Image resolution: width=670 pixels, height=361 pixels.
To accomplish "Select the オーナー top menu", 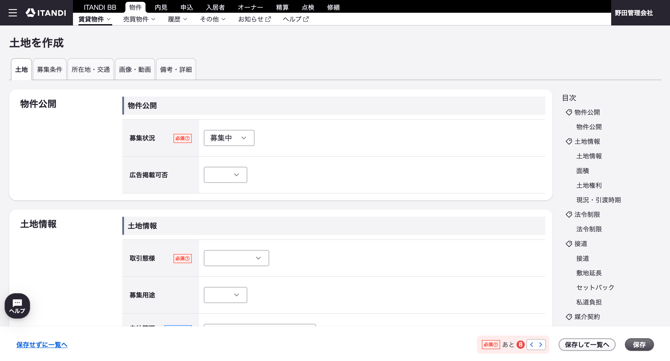I will (x=250, y=7).
